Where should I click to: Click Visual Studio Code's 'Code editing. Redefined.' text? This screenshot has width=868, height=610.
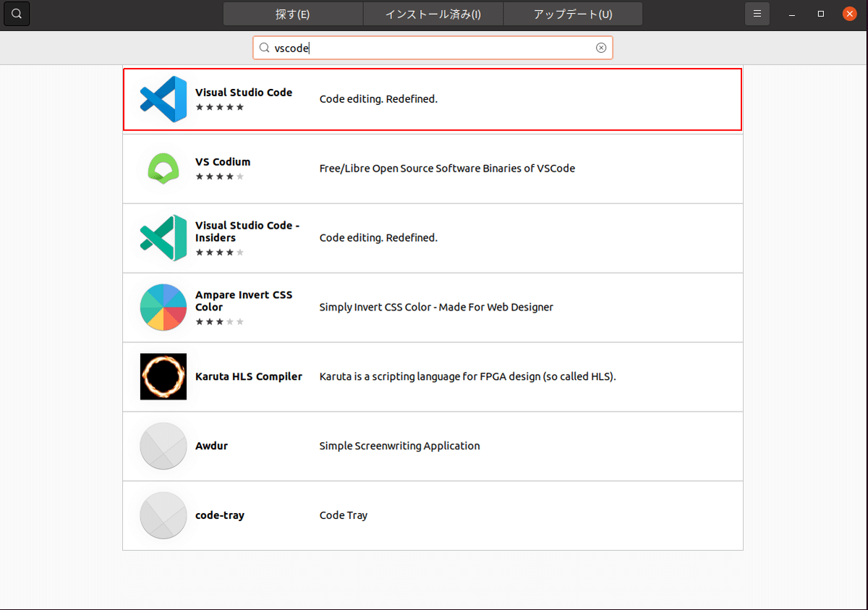pos(378,99)
